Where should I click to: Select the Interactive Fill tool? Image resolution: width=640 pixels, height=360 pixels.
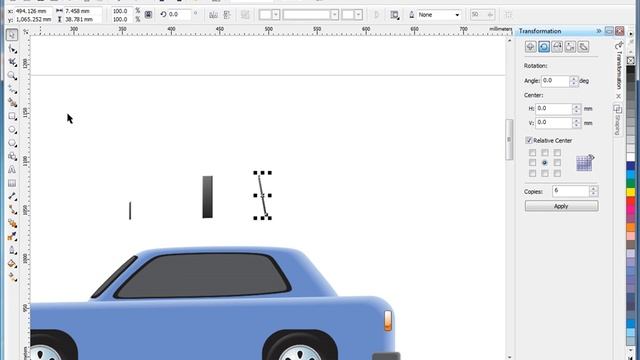(x=12, y=278)
